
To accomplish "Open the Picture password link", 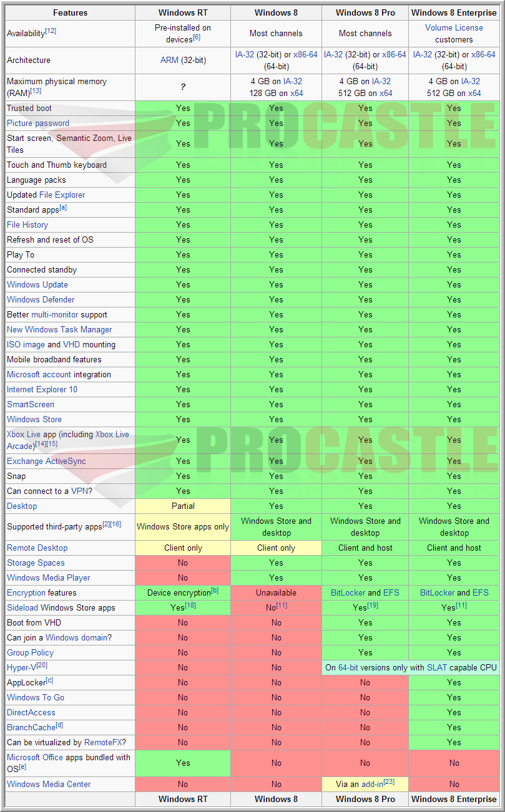I will tap(38, 123).
